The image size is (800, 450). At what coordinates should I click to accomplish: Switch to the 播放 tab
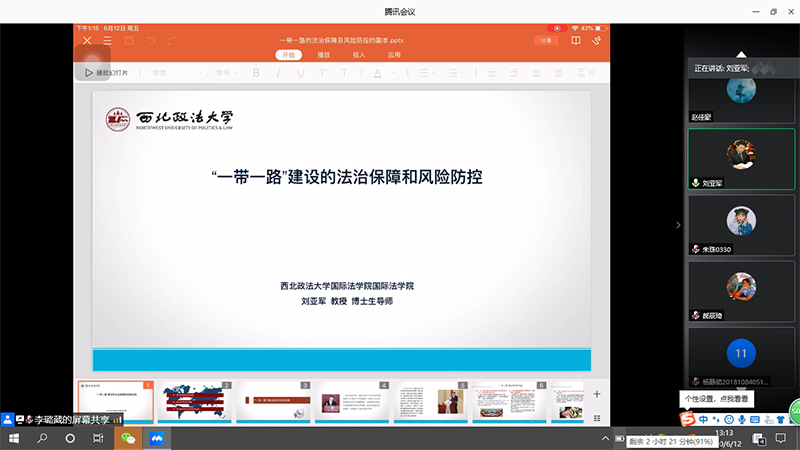click(x=324, y=55)
